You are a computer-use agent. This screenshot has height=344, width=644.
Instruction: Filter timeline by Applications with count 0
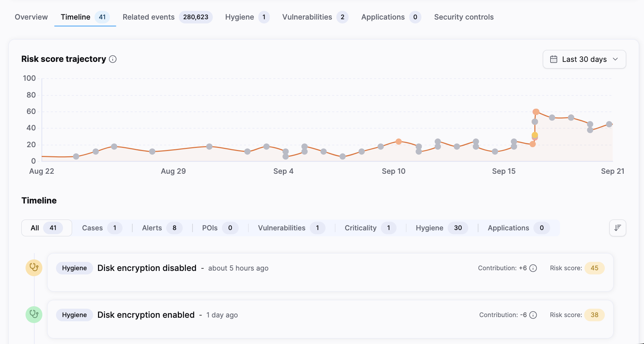pos(519,228)
